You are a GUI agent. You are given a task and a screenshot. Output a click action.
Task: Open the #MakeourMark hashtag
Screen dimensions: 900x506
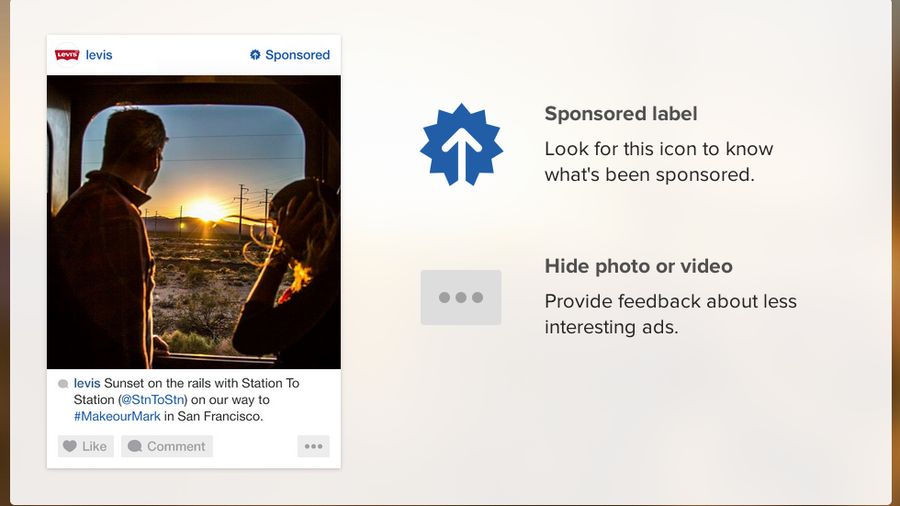coord(117,417)
